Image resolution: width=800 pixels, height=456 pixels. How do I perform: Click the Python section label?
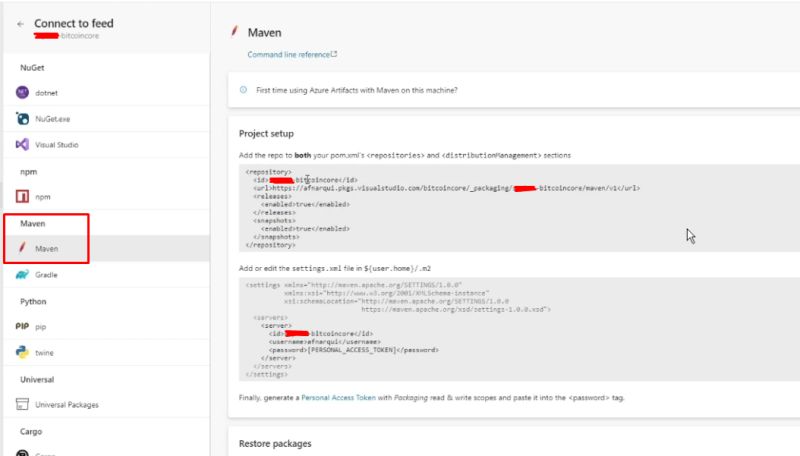click(x=33, y=301)
